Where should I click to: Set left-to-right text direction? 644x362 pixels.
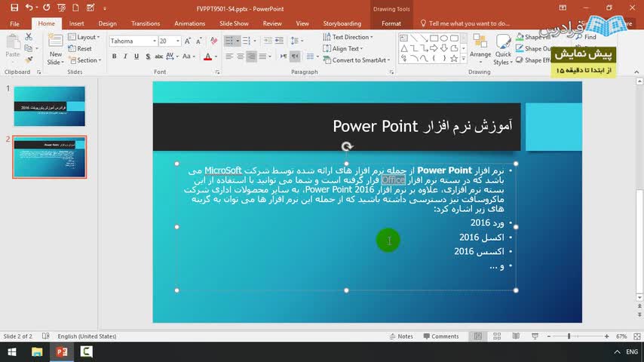284,57
